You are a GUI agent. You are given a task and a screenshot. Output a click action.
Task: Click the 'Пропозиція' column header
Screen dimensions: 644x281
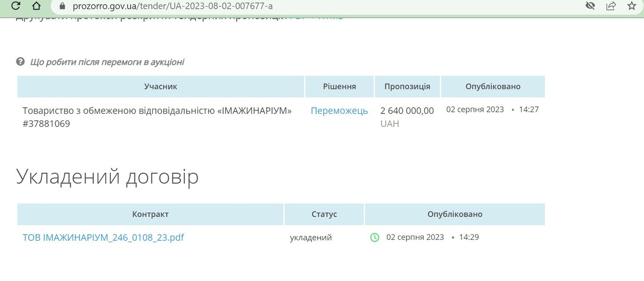407,87
